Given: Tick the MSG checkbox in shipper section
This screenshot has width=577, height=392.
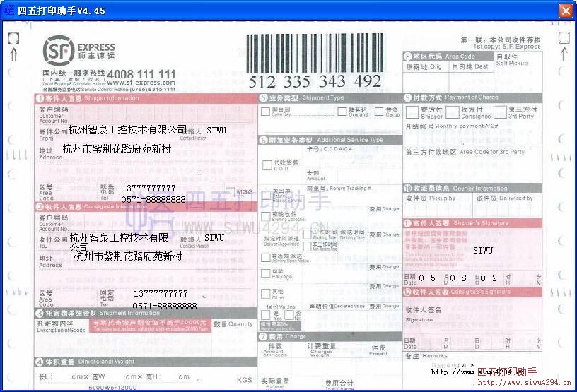Looking at the screenshot, I should tap(231, 191).
